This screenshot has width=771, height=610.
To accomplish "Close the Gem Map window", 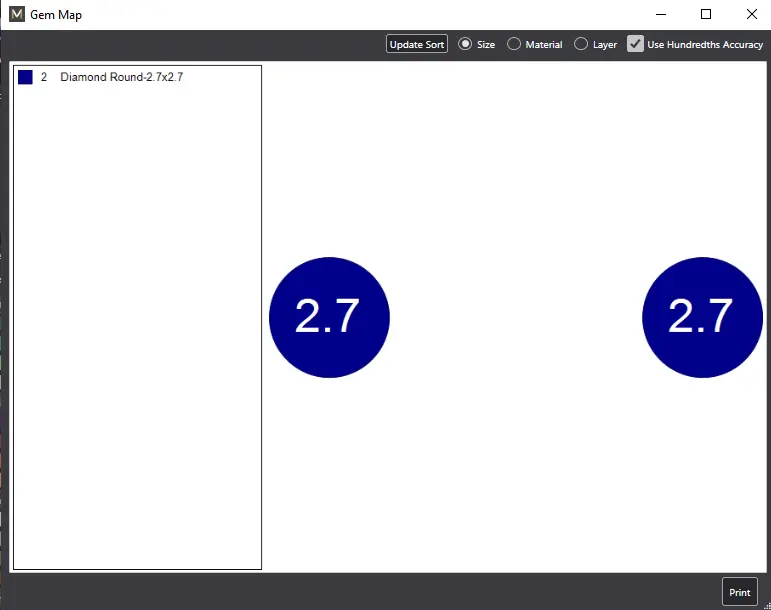I will (751, 15).
